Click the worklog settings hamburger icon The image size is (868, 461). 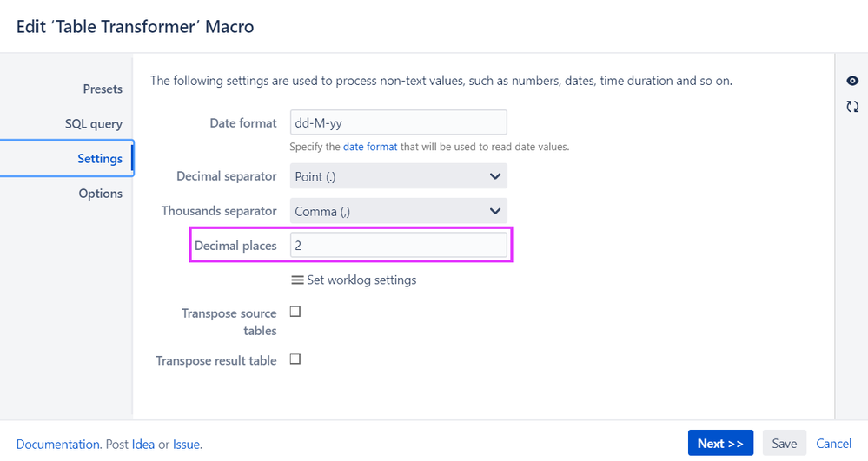[297, 280]
